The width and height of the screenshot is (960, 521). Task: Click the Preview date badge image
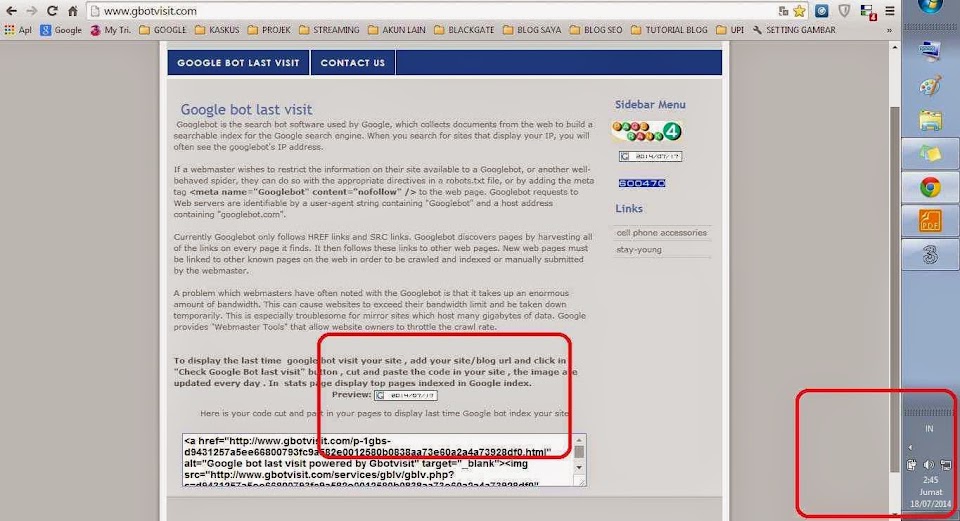(x=405, y=395)
